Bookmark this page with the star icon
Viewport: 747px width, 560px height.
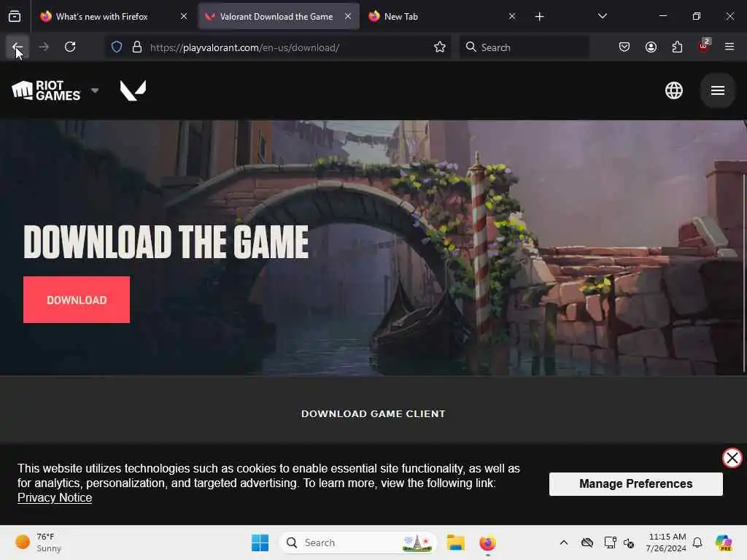pyautogui.click(x=440, y=47)
